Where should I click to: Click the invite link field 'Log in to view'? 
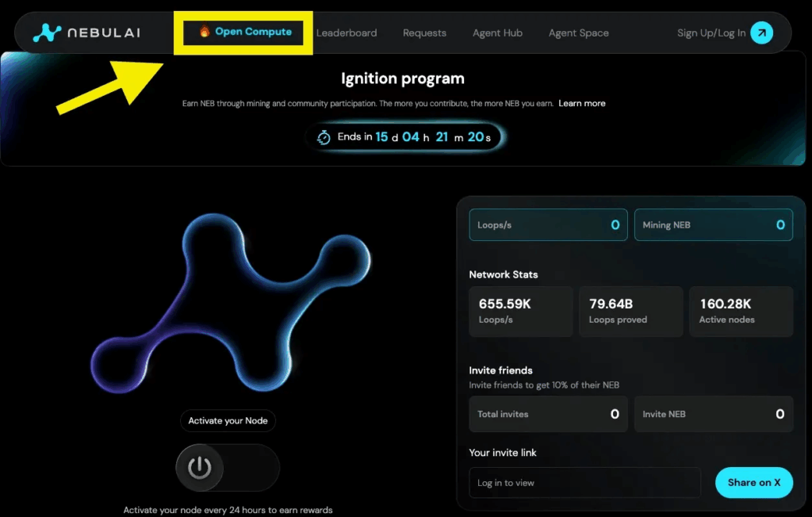(x=584, y=483)
